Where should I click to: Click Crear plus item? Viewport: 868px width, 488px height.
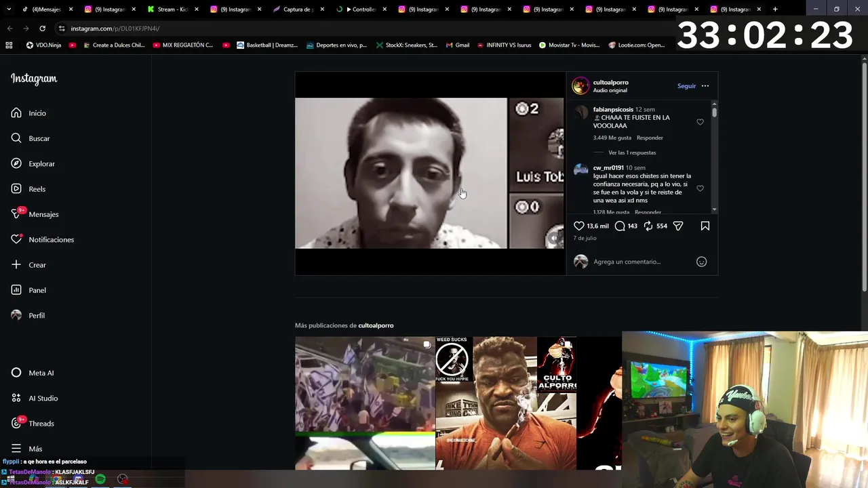point(28,265)
